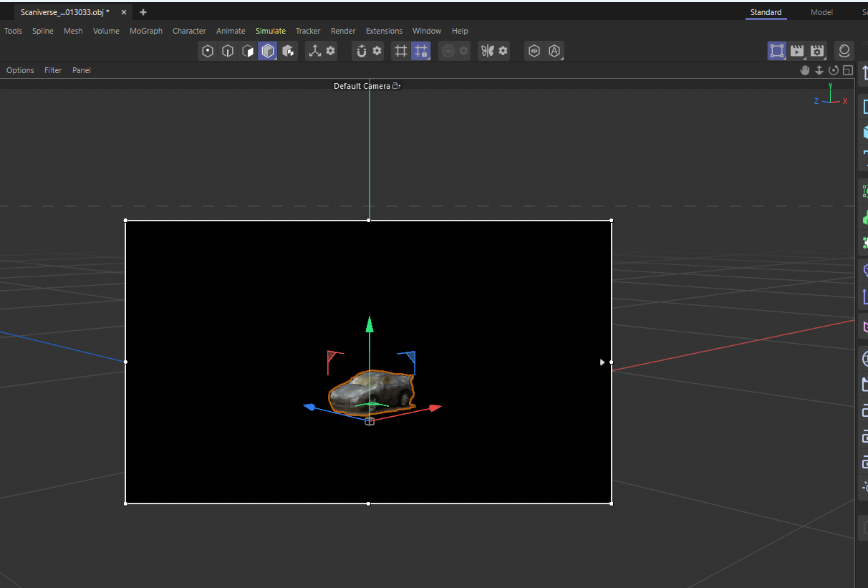
Task: Open the camera switch dropdown next to Default Camera
Action: click(x=397, y=85)
